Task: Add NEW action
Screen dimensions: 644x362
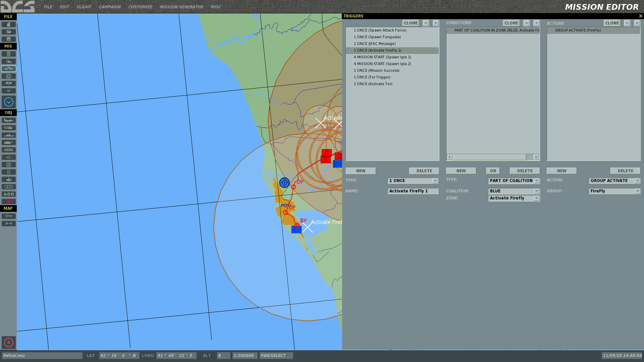Action: click(x=561, y=171)
